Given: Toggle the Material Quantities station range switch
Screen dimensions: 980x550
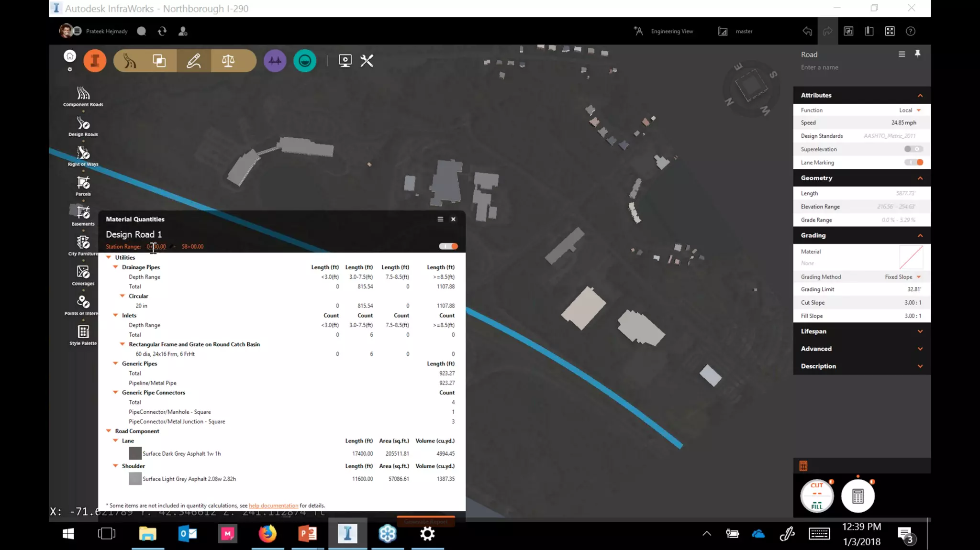Looking at the screenshot, I should pos(448,246).
